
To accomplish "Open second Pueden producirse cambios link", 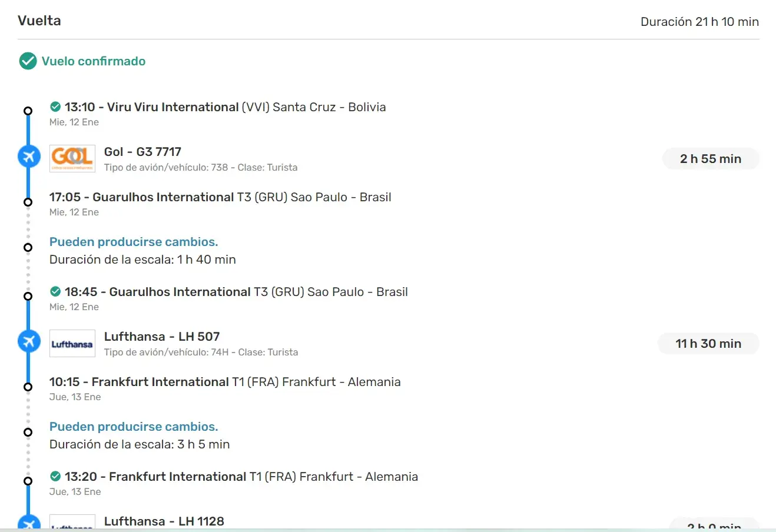I will [x=134, y=427].
